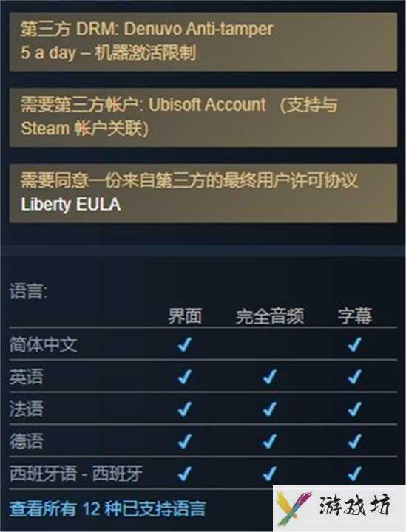
Task: Click the Denuvo Anti-tamper DRM notice box
Action: coord(203,41)
